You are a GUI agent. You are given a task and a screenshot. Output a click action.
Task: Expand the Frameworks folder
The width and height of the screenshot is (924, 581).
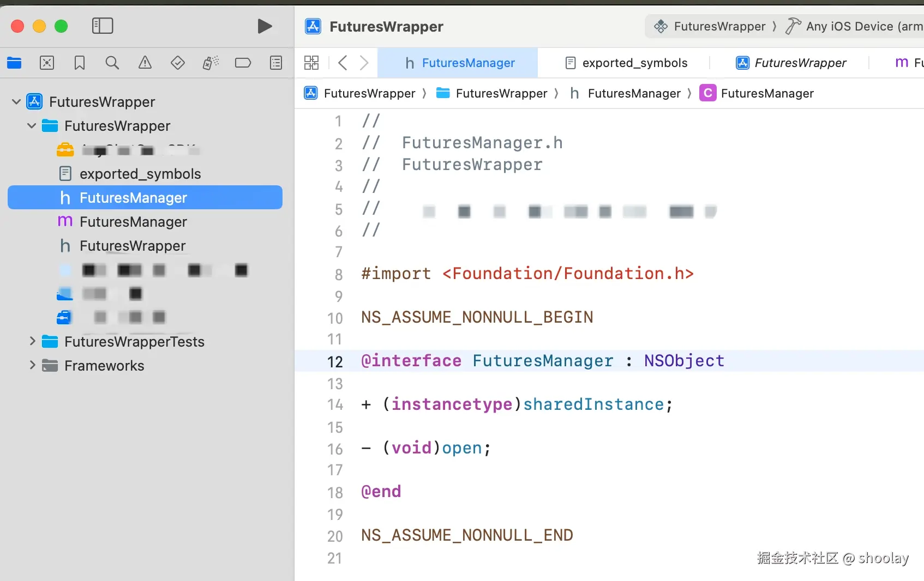[32, 365]
